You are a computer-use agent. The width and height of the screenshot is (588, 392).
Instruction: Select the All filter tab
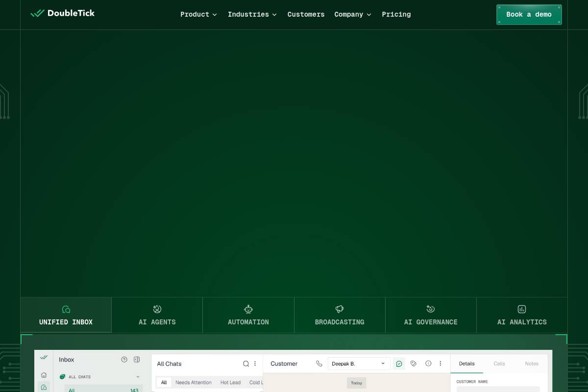coord(164,382)
